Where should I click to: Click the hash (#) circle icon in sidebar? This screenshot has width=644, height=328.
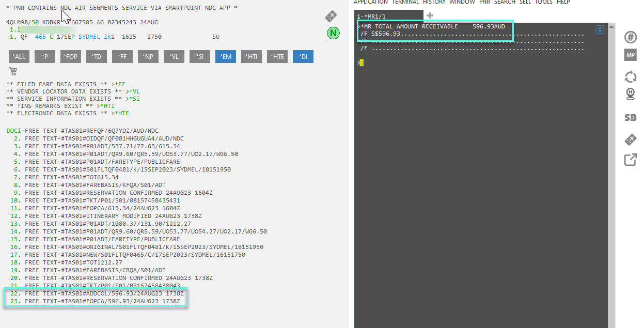[631, 37]
